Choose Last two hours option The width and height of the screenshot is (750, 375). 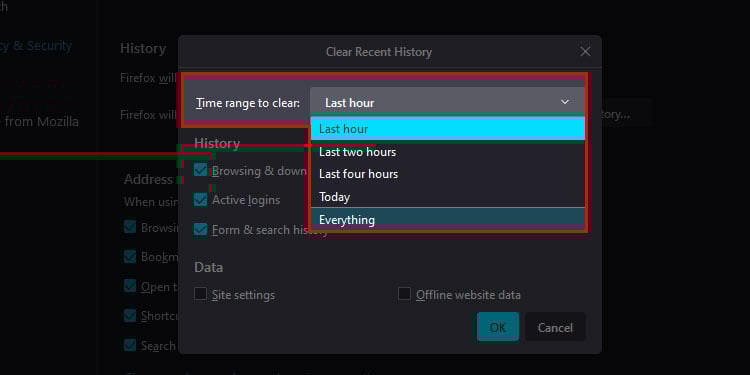pos(448,152)
